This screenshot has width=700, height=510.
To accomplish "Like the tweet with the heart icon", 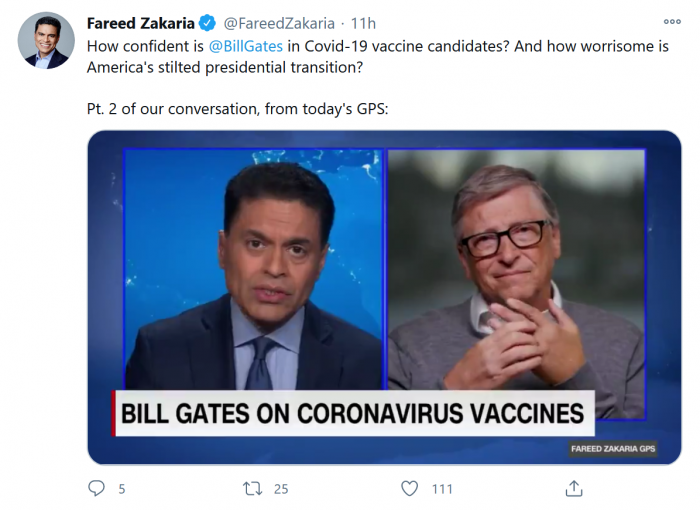I will (x=409, y=488).
